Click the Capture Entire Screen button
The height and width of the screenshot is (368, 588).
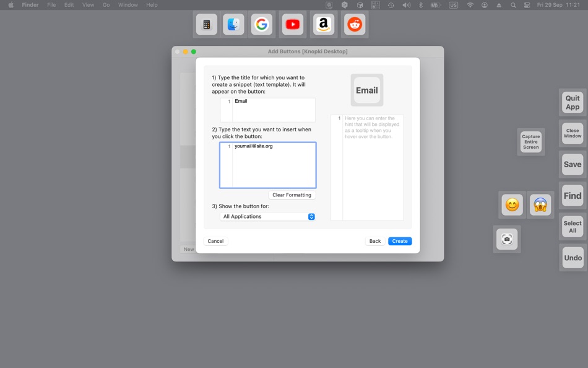[x=531, y=142]
